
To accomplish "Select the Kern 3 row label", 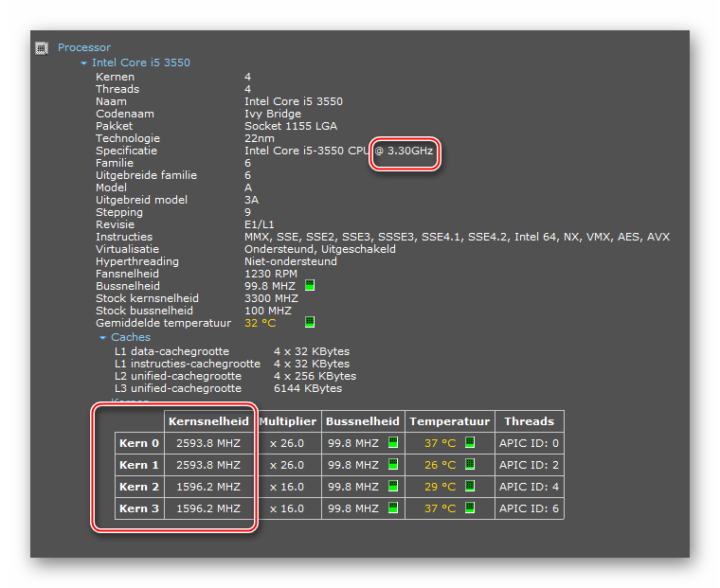I will (x=139, y=508).
